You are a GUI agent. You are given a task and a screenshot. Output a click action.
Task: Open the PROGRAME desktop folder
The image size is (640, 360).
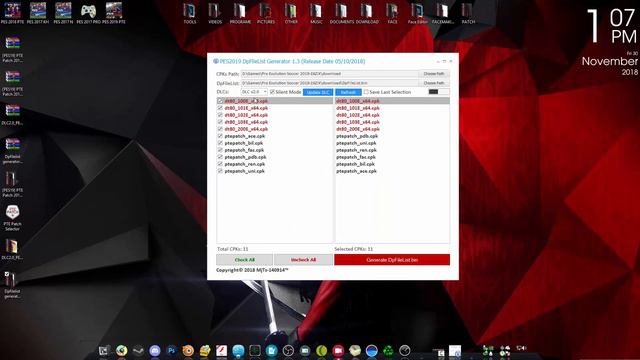240,13
